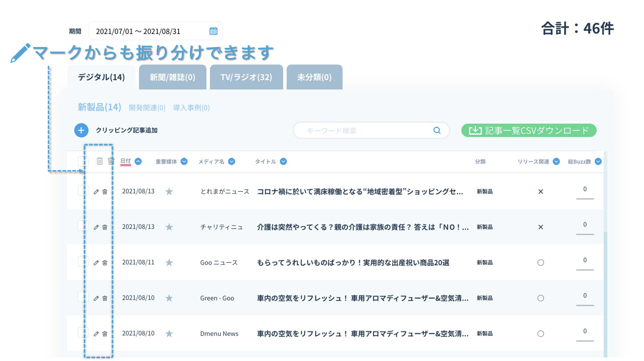
Task: Switch to the TV/ラジオ(32) tab
Action: click(246, 77)
